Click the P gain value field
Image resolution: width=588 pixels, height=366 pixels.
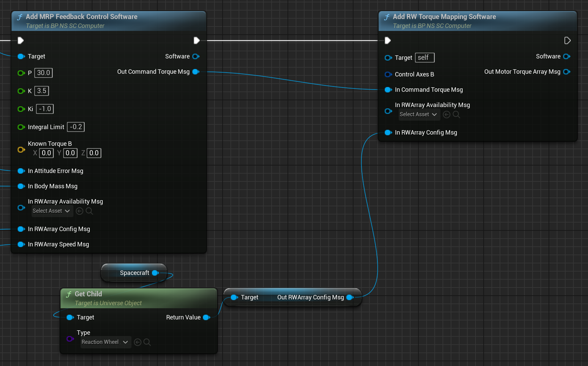click(44, 73)
